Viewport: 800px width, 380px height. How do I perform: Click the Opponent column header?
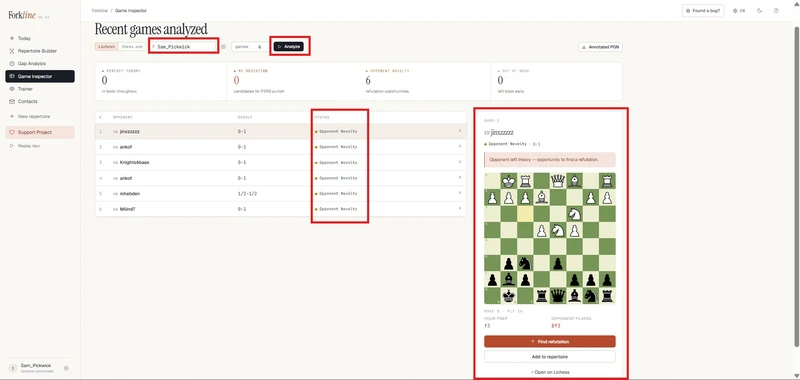[x=122, y=117]
